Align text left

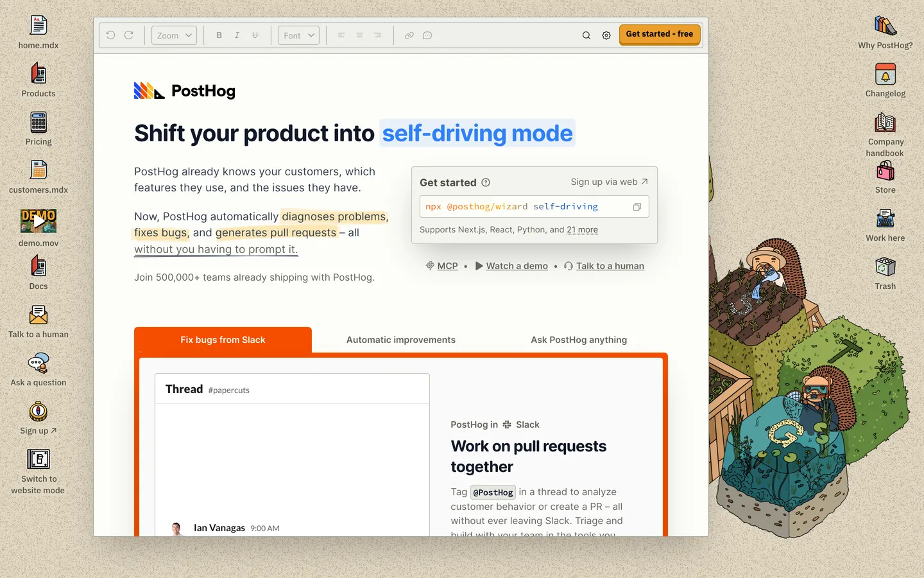[x=341, y=35]
